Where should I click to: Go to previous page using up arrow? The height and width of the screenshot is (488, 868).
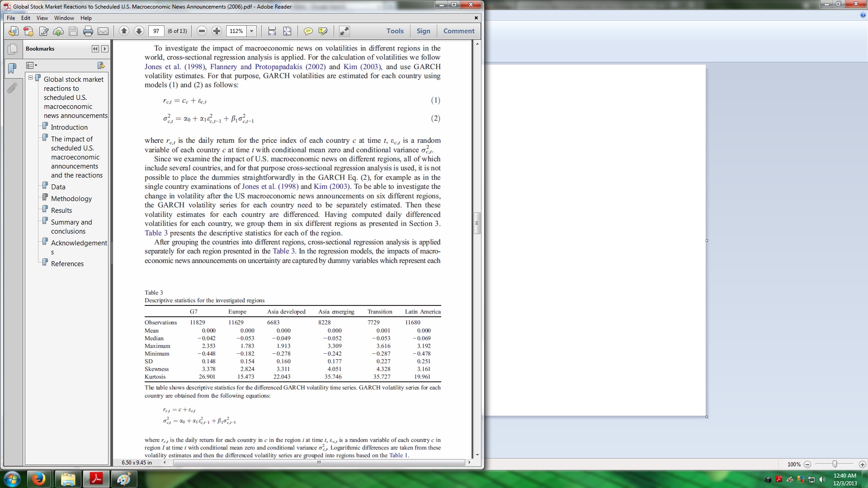point(124,31)
